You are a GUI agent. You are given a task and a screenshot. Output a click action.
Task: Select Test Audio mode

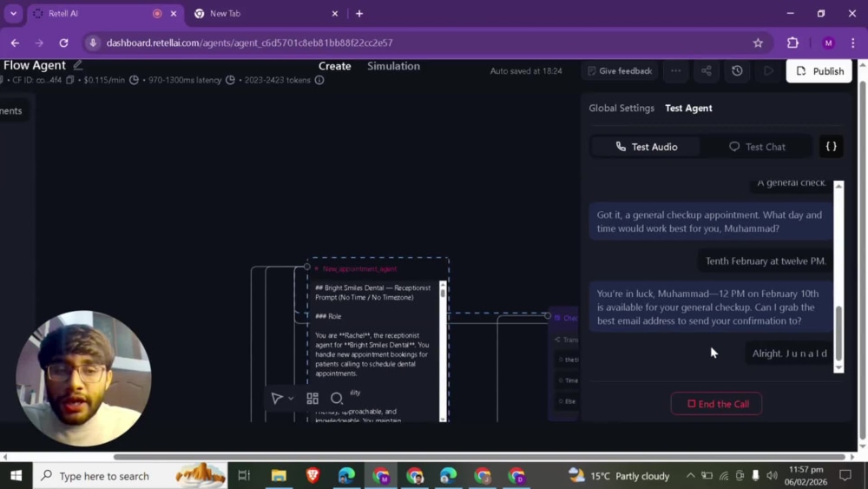[x=646, y=147]
